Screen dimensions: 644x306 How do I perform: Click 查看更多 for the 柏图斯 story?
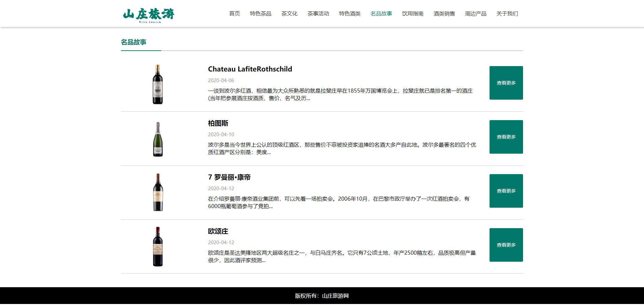click(506, 137)
